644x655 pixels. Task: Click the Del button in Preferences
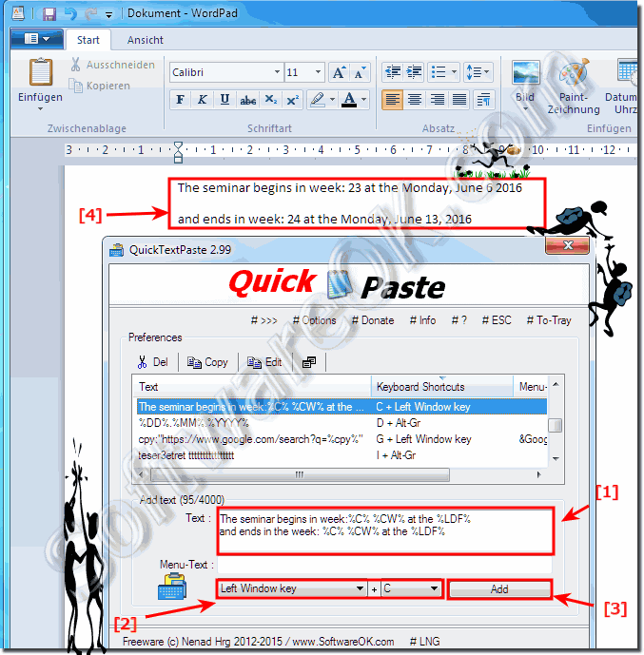tap(153, 362)
